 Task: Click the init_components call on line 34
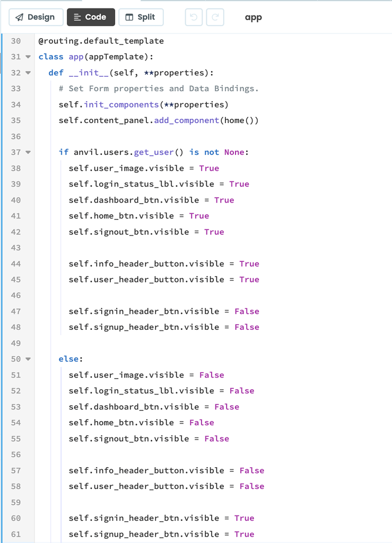click(121, 104)
